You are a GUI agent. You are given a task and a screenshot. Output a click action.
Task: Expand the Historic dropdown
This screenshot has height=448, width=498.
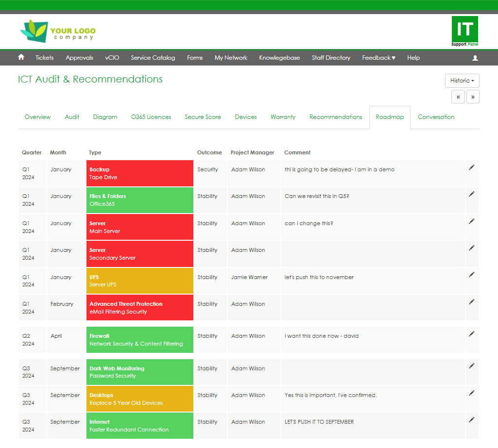(x=462, y=81)
